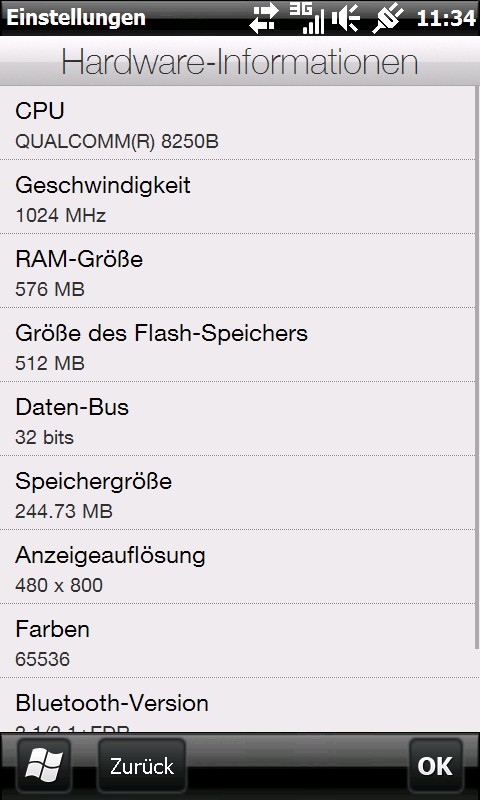The width and height of the screenshot is (480, 800).
Task: Select Größe des Flash-Speichers row
Action: pos(237,345)
